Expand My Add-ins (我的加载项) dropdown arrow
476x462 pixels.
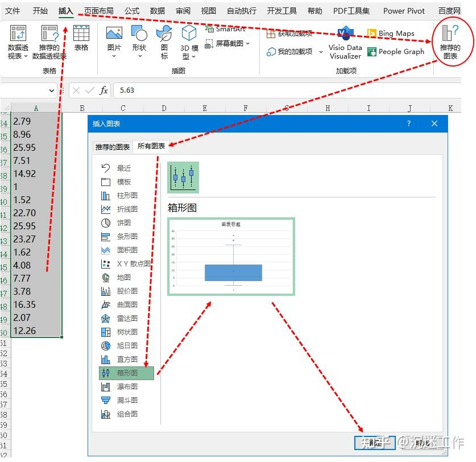321,52
